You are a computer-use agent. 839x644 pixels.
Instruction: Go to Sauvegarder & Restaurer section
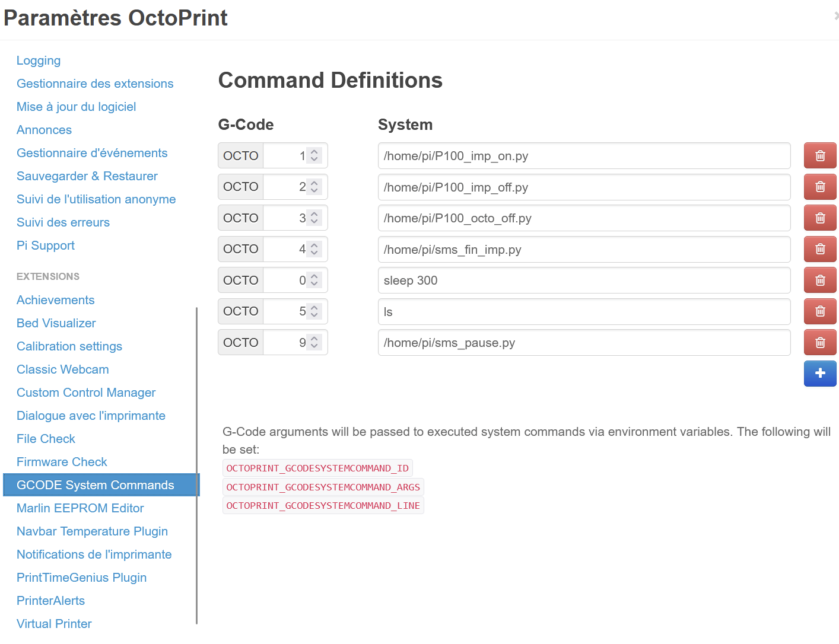click(x=87, y=176)
